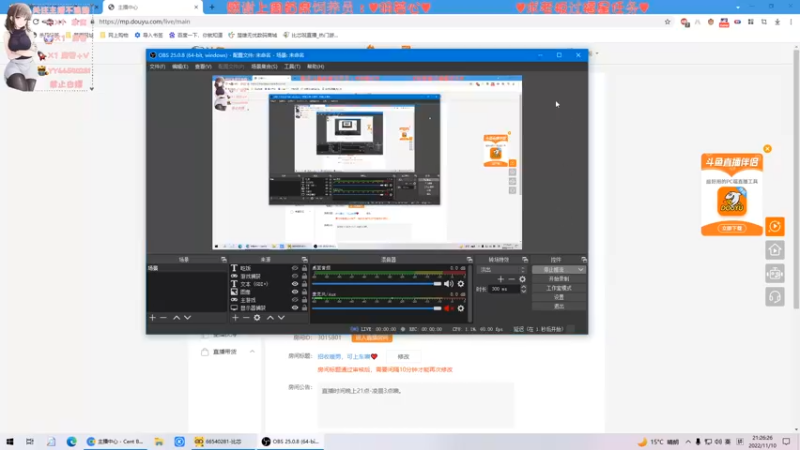800x450 pixels.
Task: Pop out the 混音器 mixer dock
Action: 469,260
